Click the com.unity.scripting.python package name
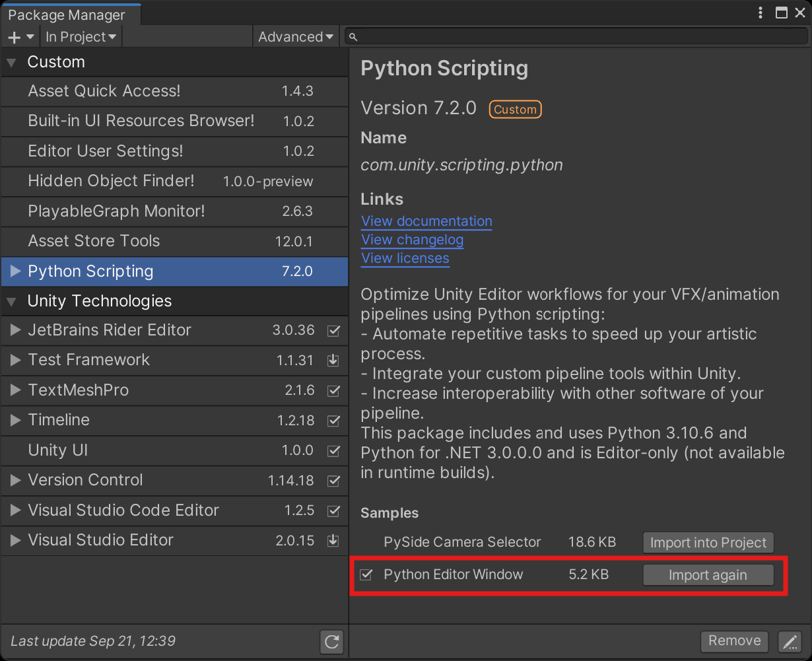The width and height of the screenshot is (812, 661). [461, 165]
